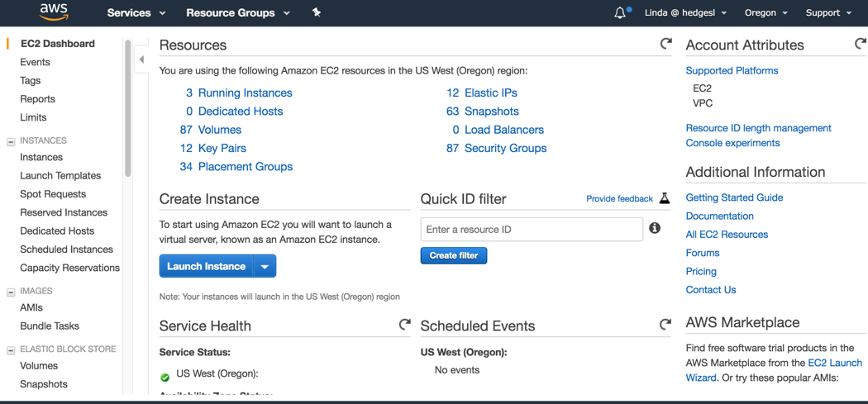The image size is (868, 404).
Task: Collapse the INSTANCES sidebar group
Action: coord(10,141)
